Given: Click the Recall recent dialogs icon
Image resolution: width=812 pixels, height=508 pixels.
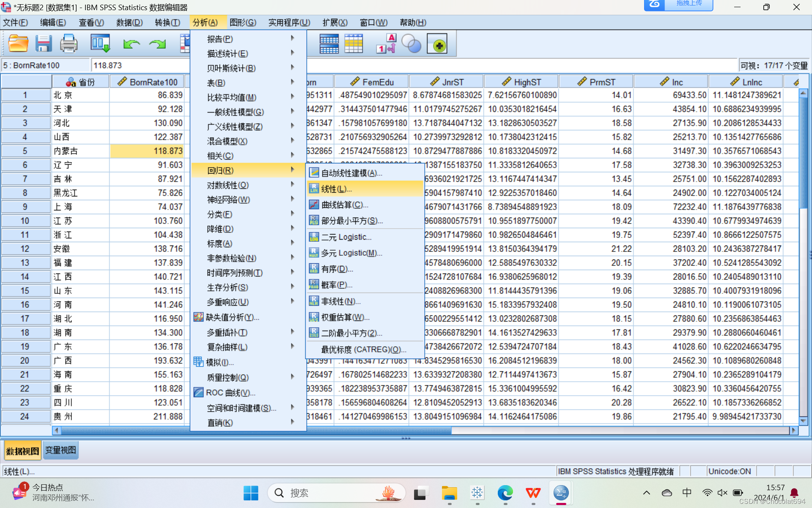Looking at the screenshot, I should click(x=100, y=44).
